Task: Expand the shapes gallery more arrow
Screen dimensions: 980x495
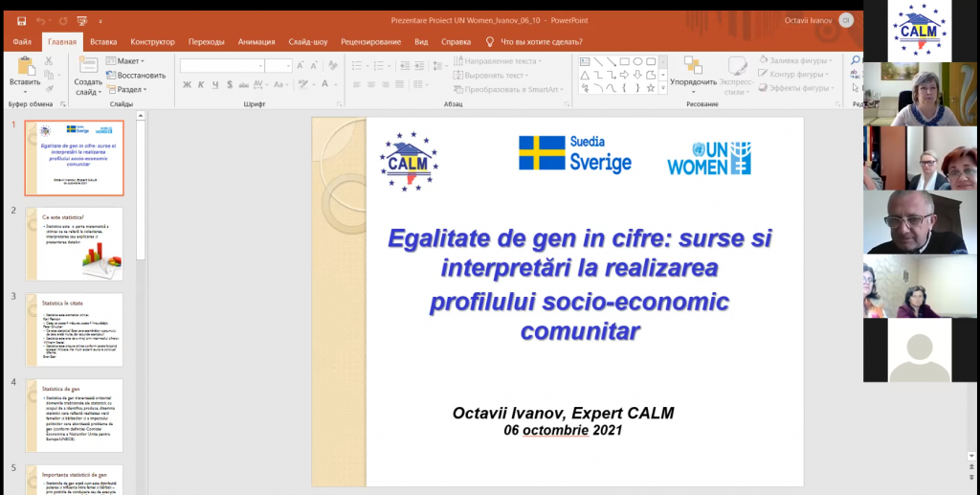Action: 662,88
